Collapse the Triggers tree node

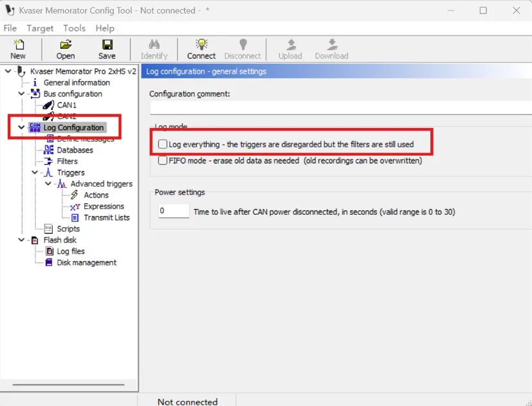[x=35, y=172]
